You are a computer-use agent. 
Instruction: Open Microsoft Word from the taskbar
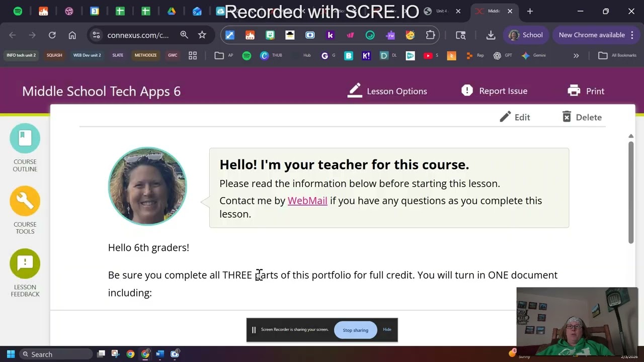coord(159,354)
